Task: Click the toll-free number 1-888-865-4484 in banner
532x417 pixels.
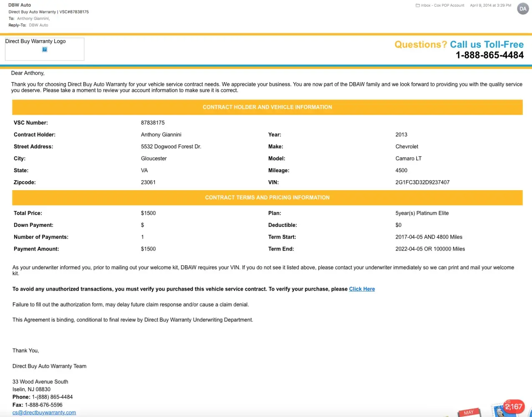Action: coord(490,55)
